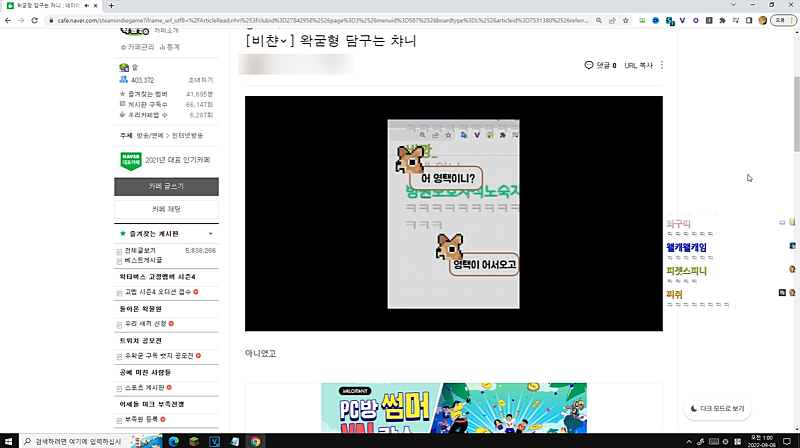This screenshot has width=800, height=448.
Task: Close the Naver cafe tab
Action: click(x=95, y=6)
